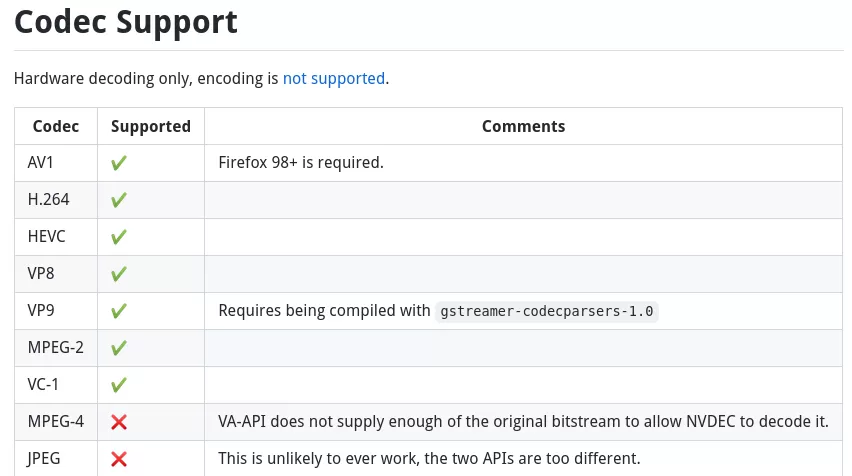Click the Supported column header
The image size is (852, 476).
(151, 126)
